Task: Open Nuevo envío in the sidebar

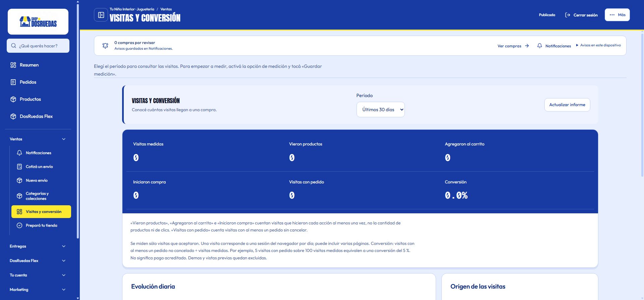Action: tap(41, 180)
